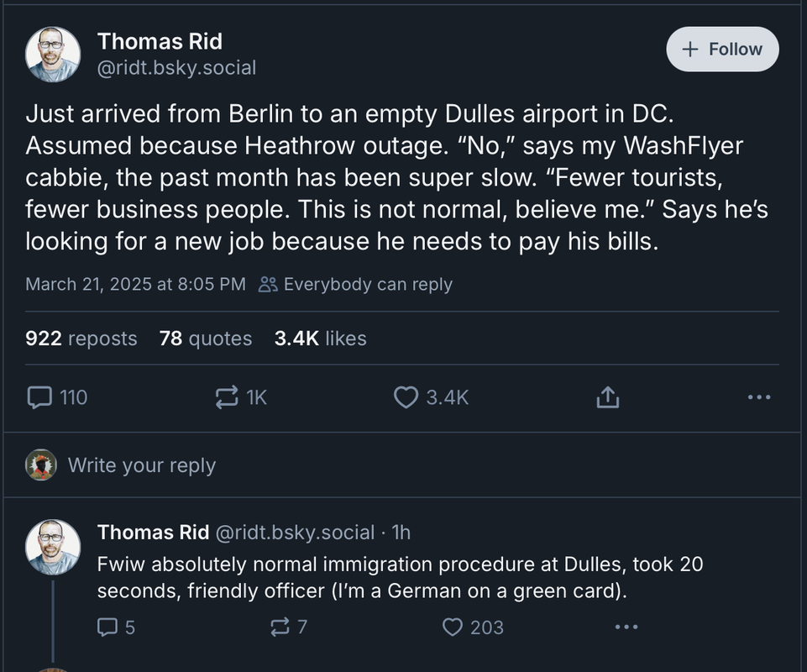Screen dimensions: 807x672
Task: Repost the immigration procedure reply showing 7
Action: 280,627
